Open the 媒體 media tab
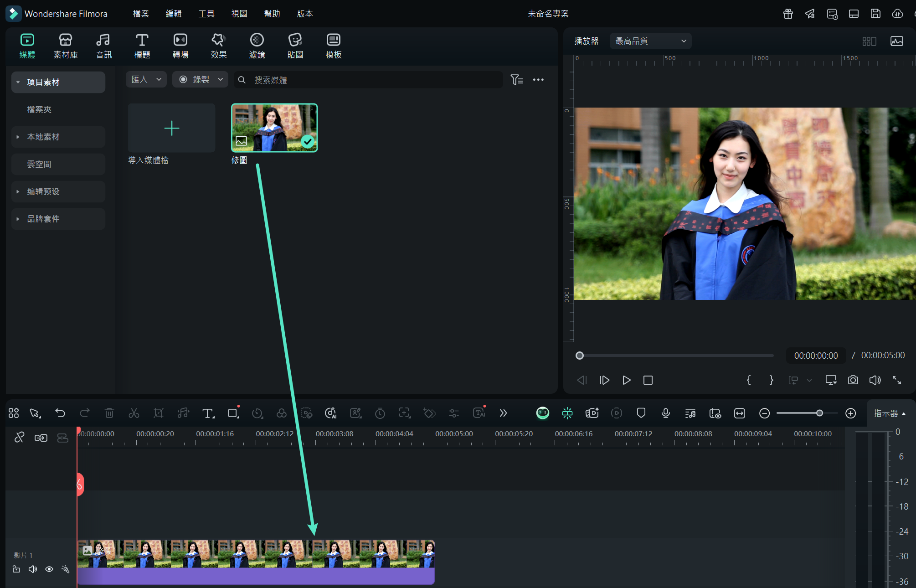Image resolution: width=916 pixels, height=588 pixels. 27,46
